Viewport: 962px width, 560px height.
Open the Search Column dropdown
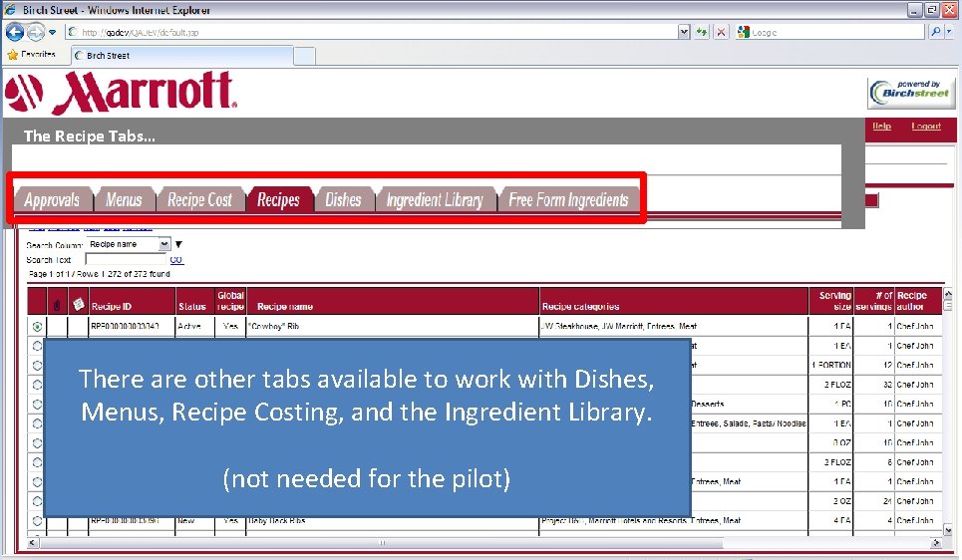tap(128, 244)
